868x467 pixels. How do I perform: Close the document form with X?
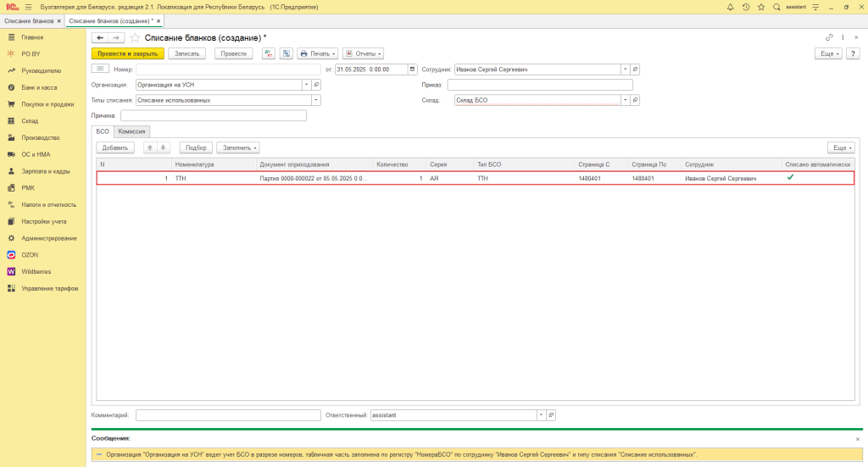pyautogui.click(x=856, y=37)
